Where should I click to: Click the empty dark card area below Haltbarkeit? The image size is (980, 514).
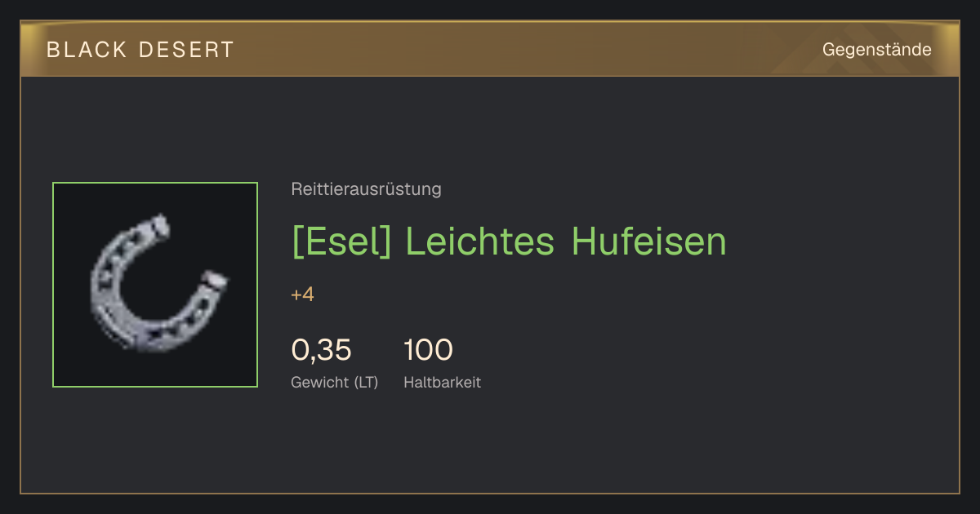(490, 445)
